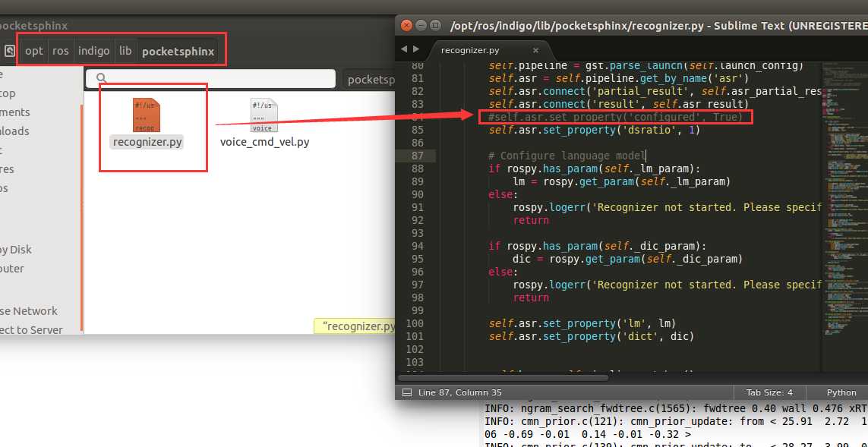Click the 'recognizer.py' selection status tooltip
The width and height of the screenshot is (868, 447).
tap(355, 326)
